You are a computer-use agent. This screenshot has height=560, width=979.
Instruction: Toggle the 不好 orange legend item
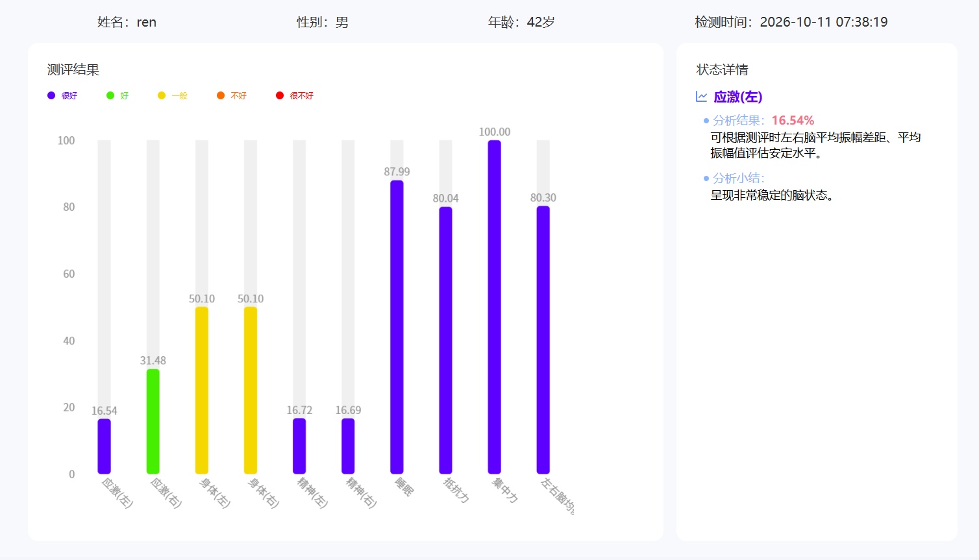(232, 95)
